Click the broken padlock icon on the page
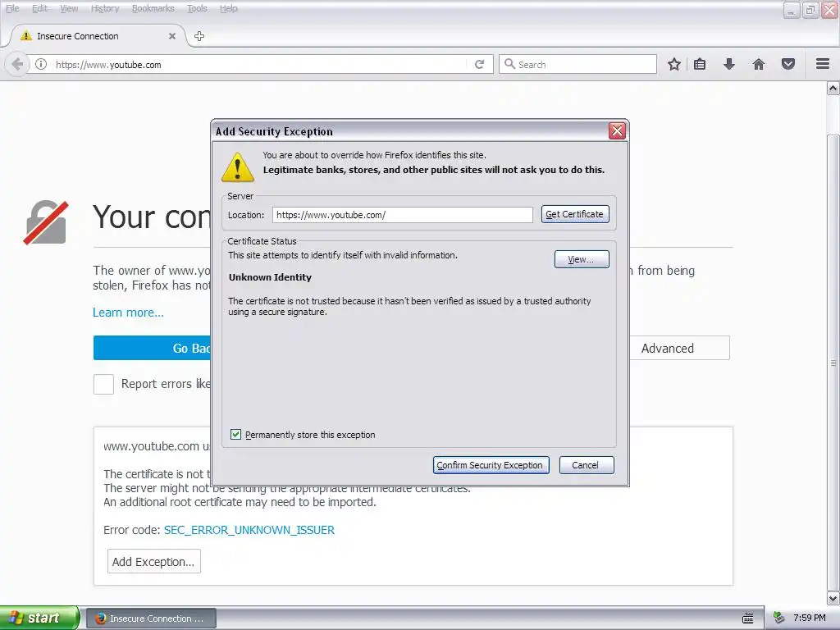Viewport: 840px width, 630px height. coord(46,222)
